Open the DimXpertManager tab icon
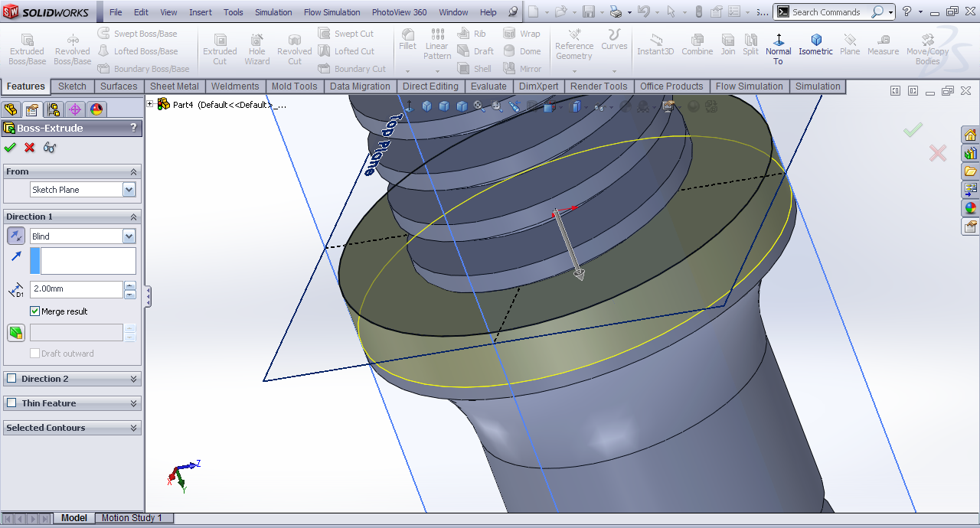This screenshot has height=528, width=980. coord(75,109)
